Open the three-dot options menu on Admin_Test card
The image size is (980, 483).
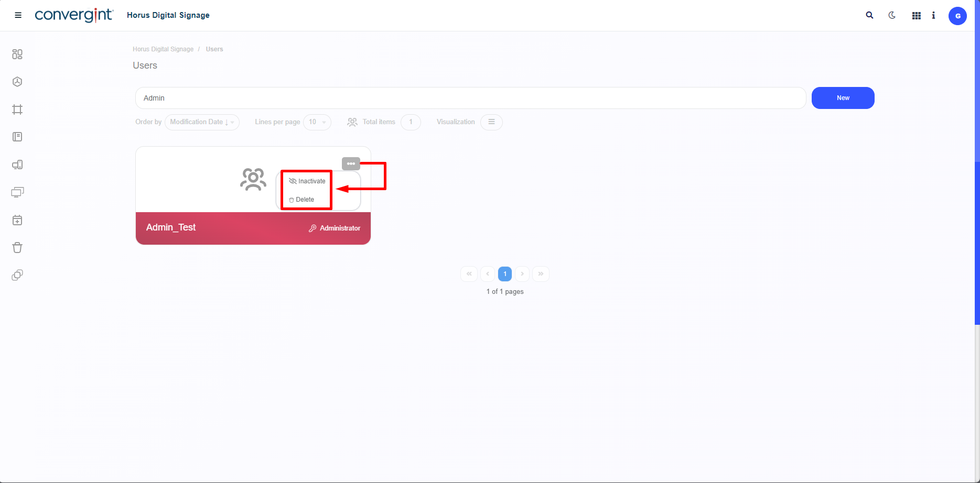tap(350, 163)
